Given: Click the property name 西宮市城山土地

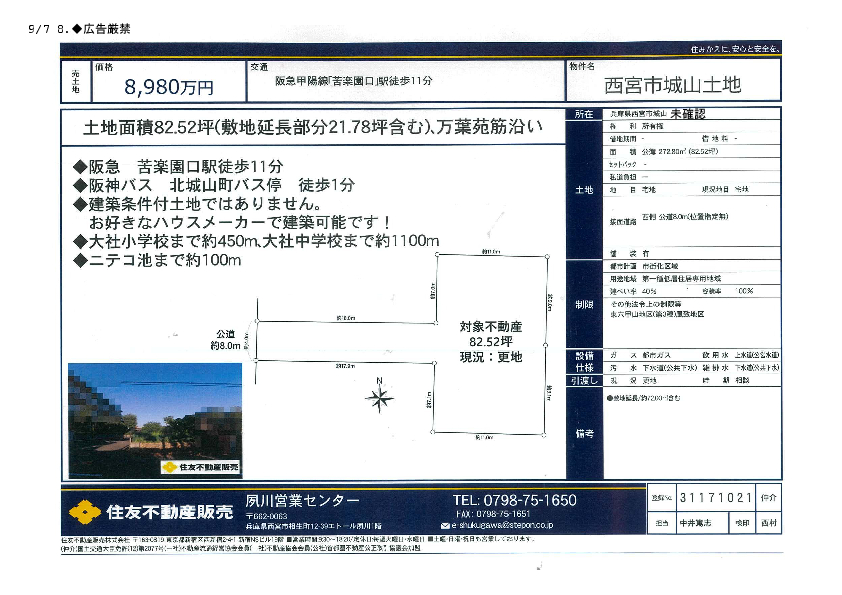Looking at the screenshot, I should pyautogui.click(x=673, y=86).
